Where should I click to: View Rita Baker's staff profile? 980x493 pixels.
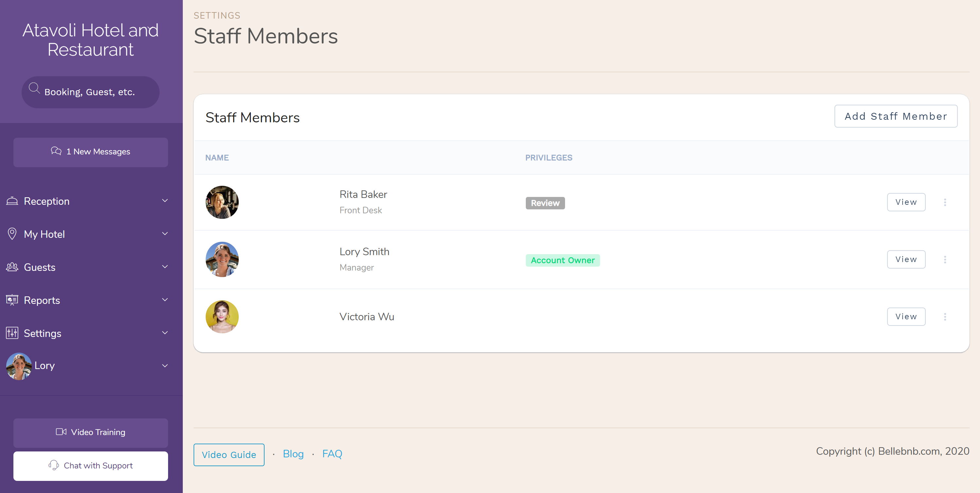click(x=906, y=201)
